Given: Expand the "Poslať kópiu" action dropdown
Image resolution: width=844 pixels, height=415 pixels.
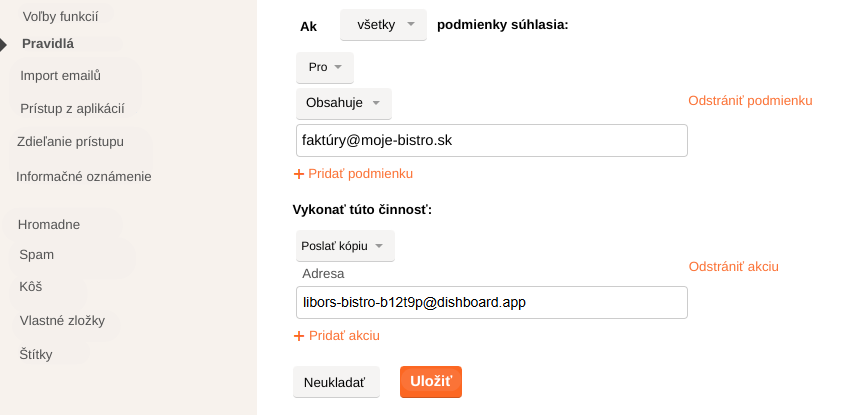Looking at the screenshot, I should click(345, 246).
